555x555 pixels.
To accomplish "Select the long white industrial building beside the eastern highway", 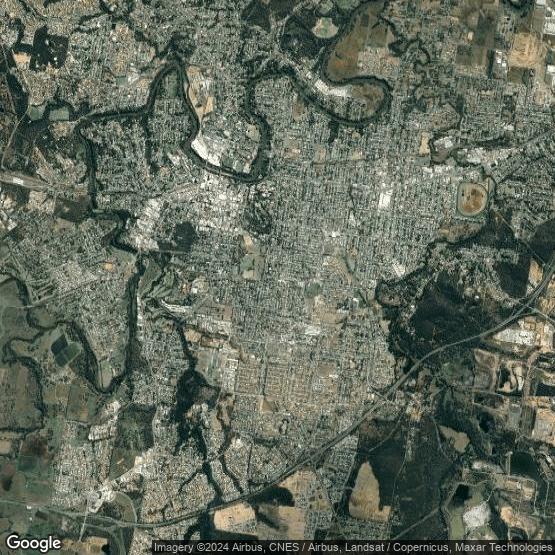I will coord(518,336).
